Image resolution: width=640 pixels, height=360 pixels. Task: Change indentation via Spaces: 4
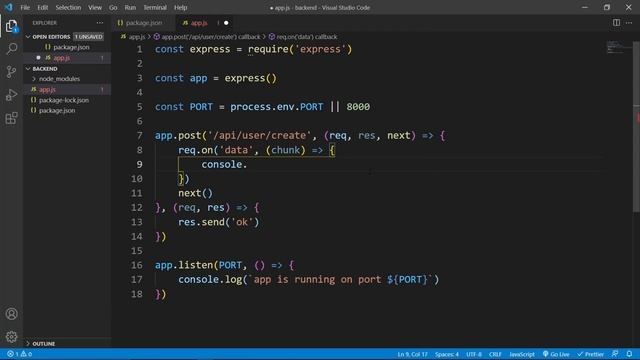click(447, 354)
